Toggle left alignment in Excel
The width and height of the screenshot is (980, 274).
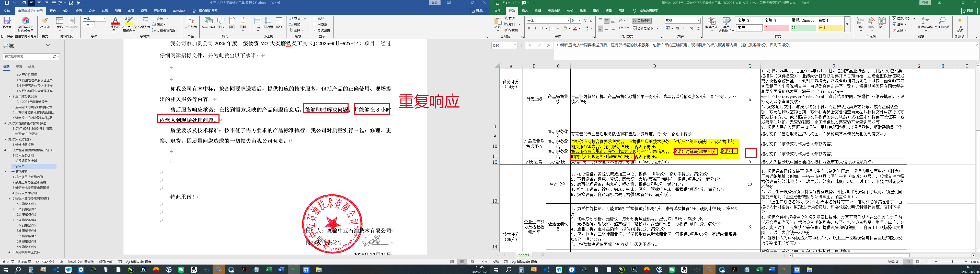point(600,29)
